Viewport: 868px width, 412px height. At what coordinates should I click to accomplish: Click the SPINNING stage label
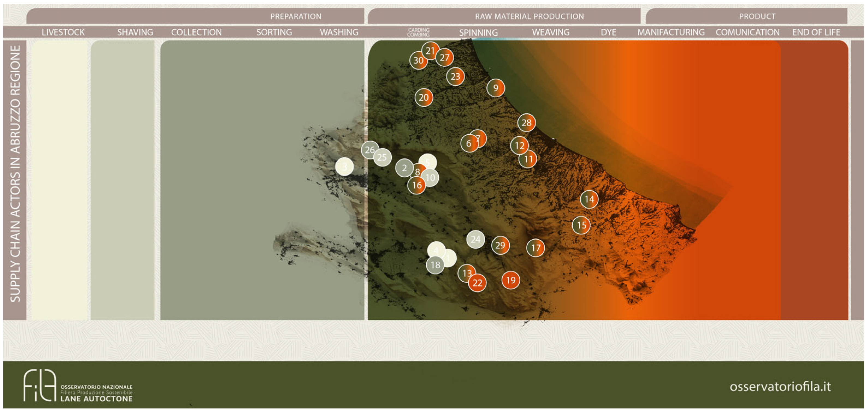pyautogui.click(x=478, y=33)
